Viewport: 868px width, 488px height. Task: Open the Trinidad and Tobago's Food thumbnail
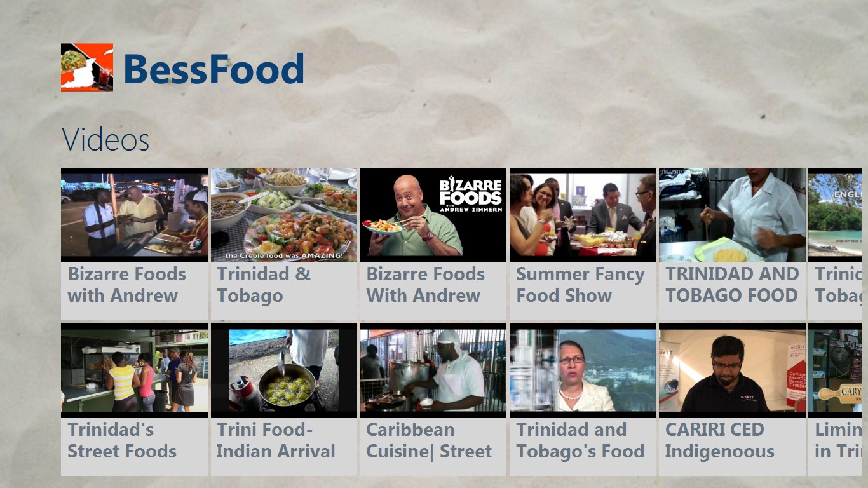click(x=583, y=370)
